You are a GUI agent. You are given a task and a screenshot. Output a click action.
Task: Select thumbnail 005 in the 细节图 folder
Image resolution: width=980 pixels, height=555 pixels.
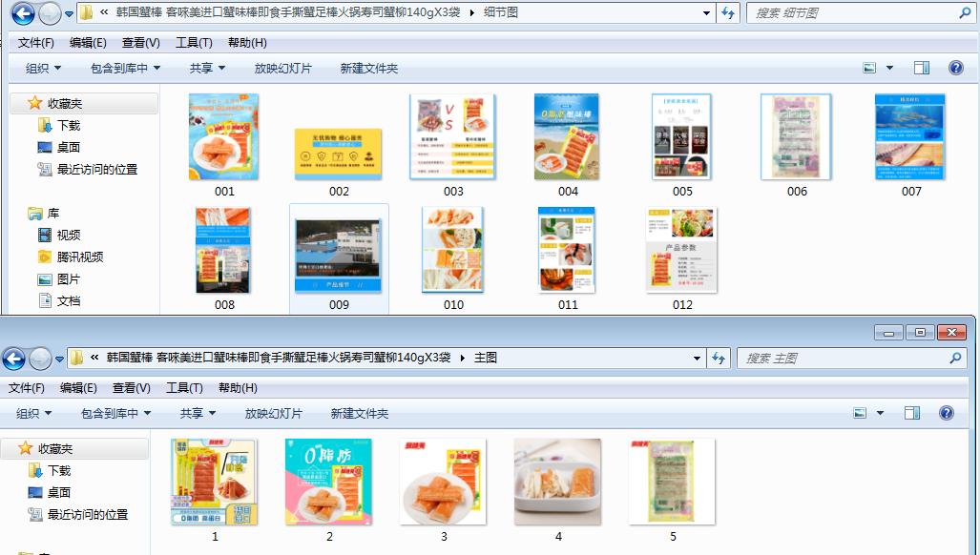tap(681, 137)
